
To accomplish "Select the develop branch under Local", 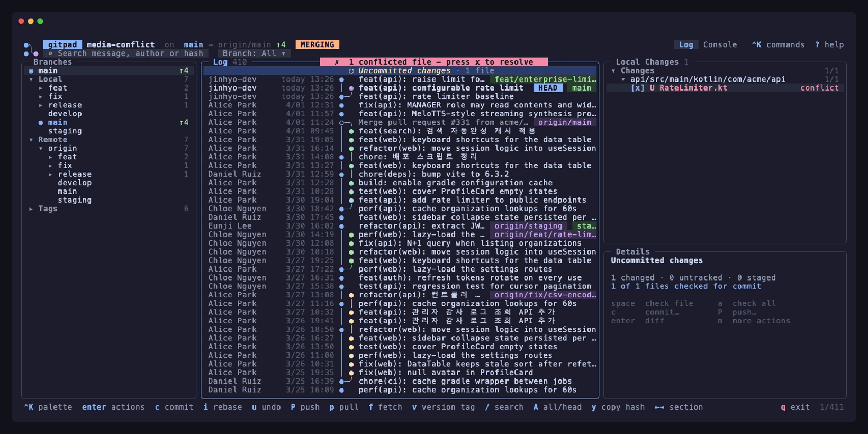I will [x=65, y=114].
